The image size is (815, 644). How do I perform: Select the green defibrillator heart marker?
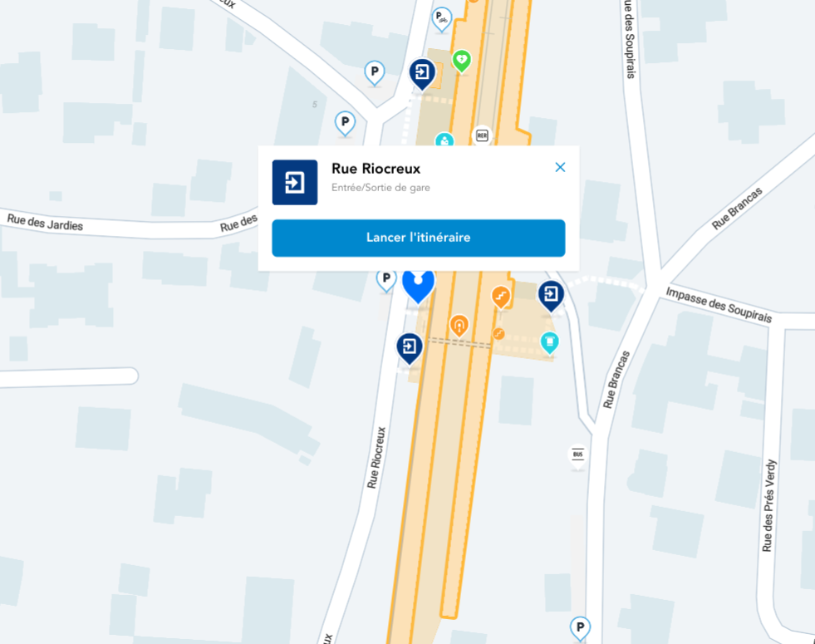462,61
